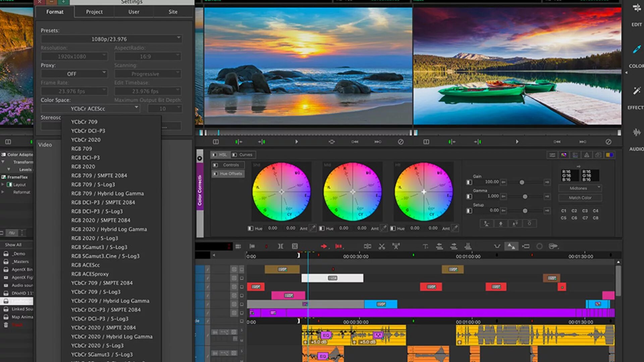Click the red Segment Overwrite arrow in timeline toolbar
Viewport: 644px width, 362px height.
tap(324, 246)
